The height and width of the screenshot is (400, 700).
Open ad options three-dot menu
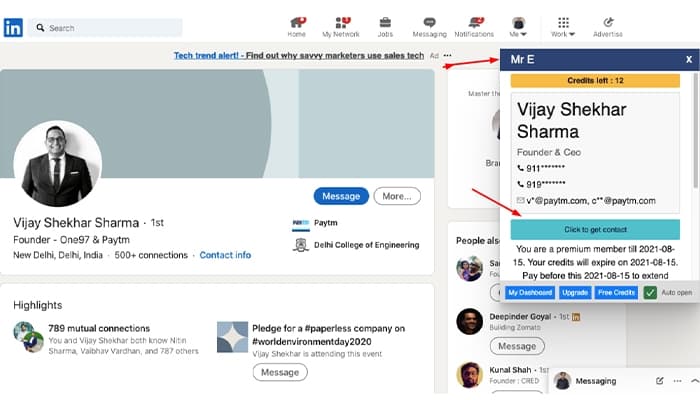447,55
